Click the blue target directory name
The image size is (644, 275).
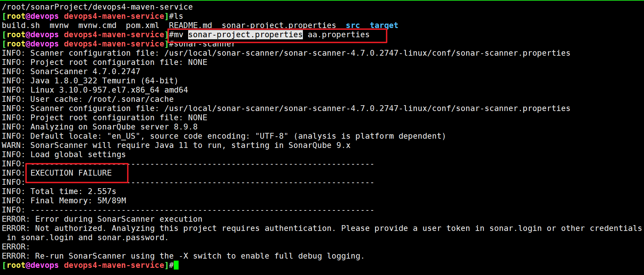click(x=384, y=25)
